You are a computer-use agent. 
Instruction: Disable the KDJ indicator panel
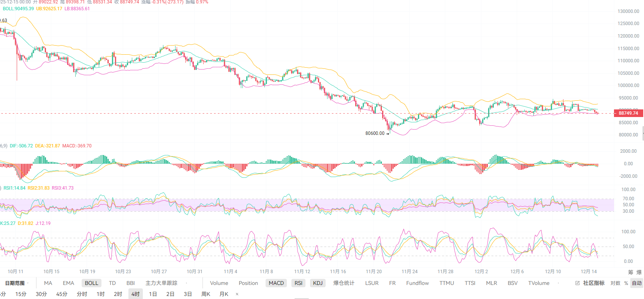tap(318, 283)
